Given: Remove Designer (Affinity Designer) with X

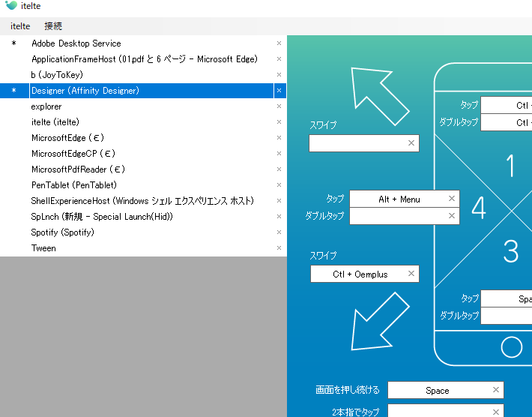Looking at the screenshot, I should (x=279, y=91).
